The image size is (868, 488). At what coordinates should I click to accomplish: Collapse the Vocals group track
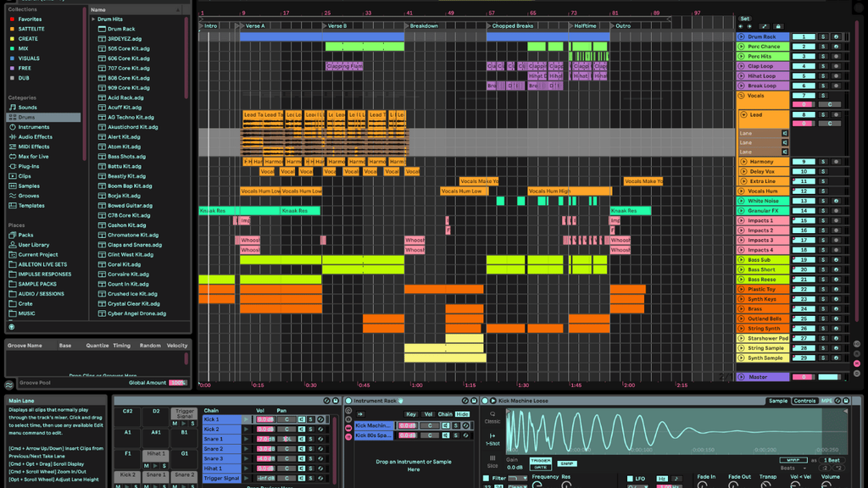[x=742, y=96]
